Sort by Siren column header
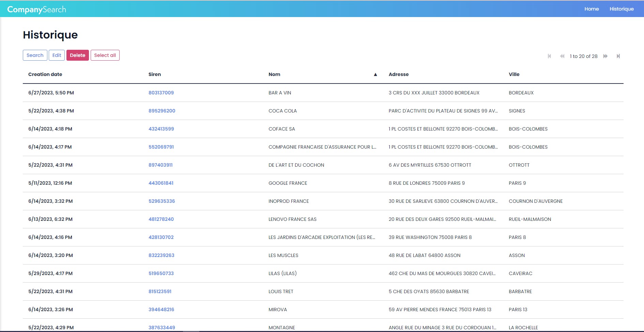This screenshot has height=332, width=644. 155,74
